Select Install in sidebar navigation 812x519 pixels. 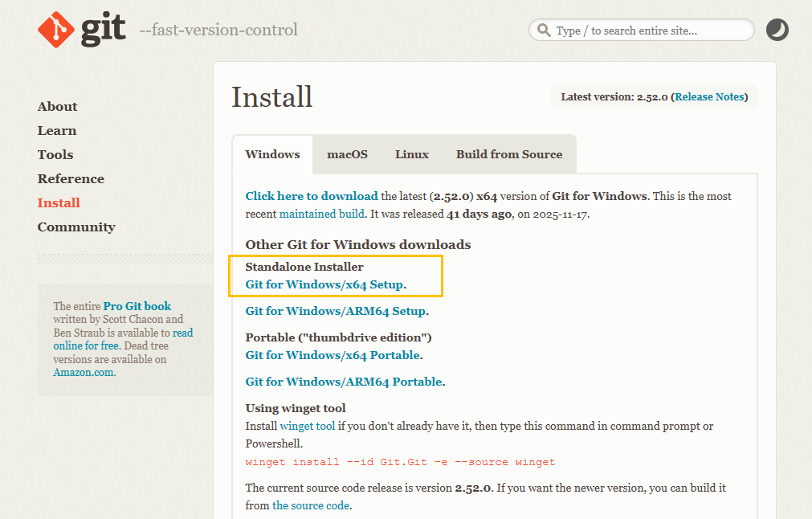59,203
